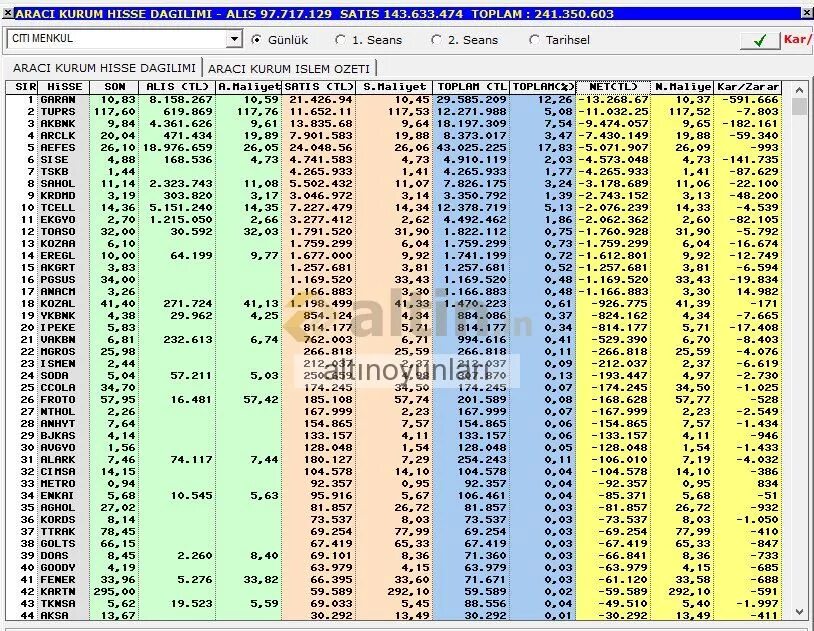814x631 pixels.
Task: Select the 2. Seans radio option
Action: [x=437, y=39]
